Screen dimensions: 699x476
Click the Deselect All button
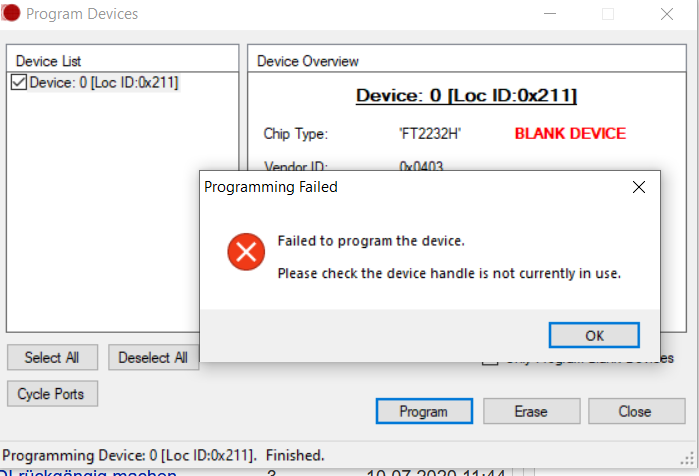(153, 357)
